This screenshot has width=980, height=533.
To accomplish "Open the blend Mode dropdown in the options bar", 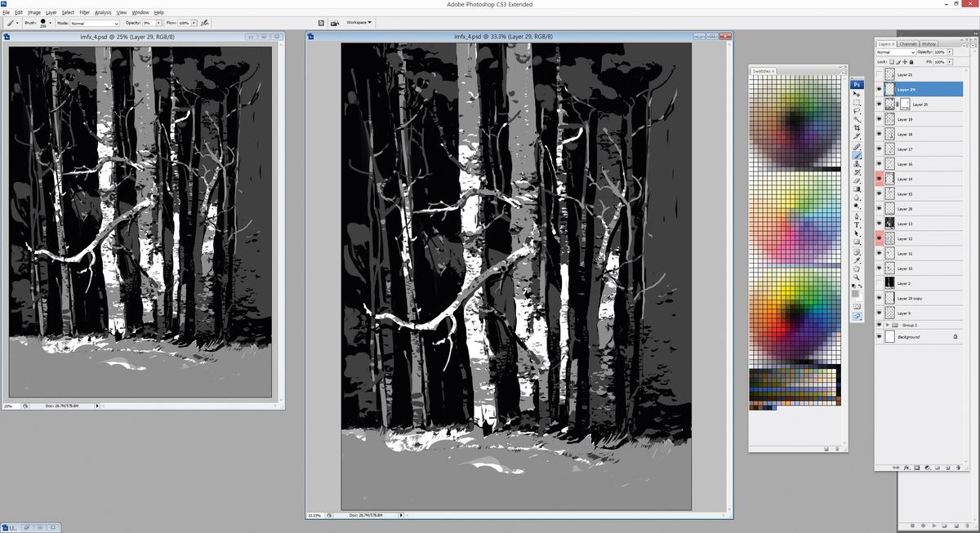I will [x=114, y=23].
